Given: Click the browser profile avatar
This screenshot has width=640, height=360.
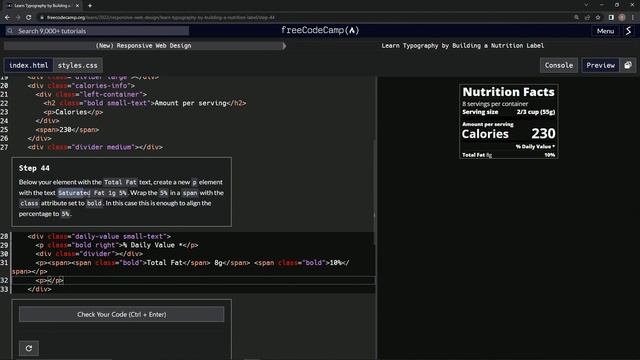Looking at the screenshot, I should [622, 18].
